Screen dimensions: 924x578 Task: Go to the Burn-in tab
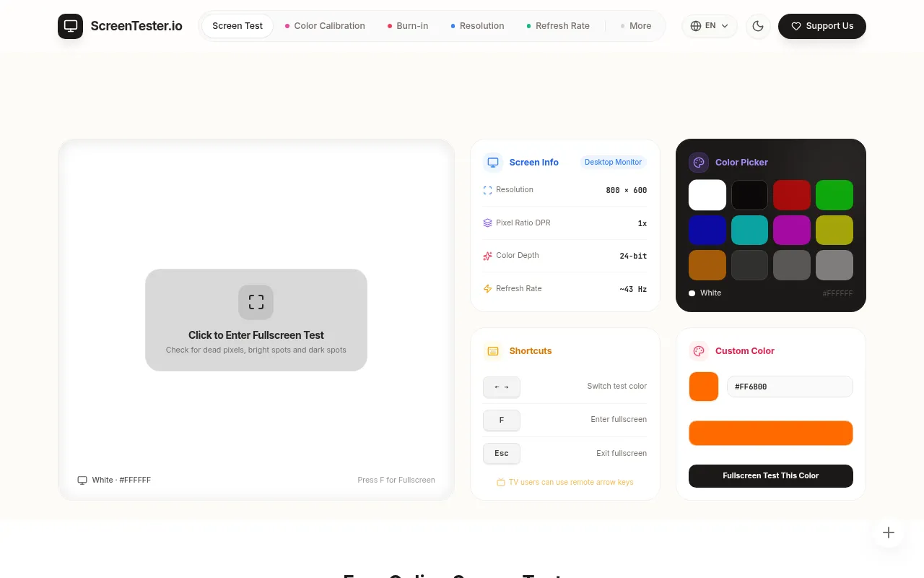pos(408,26)
